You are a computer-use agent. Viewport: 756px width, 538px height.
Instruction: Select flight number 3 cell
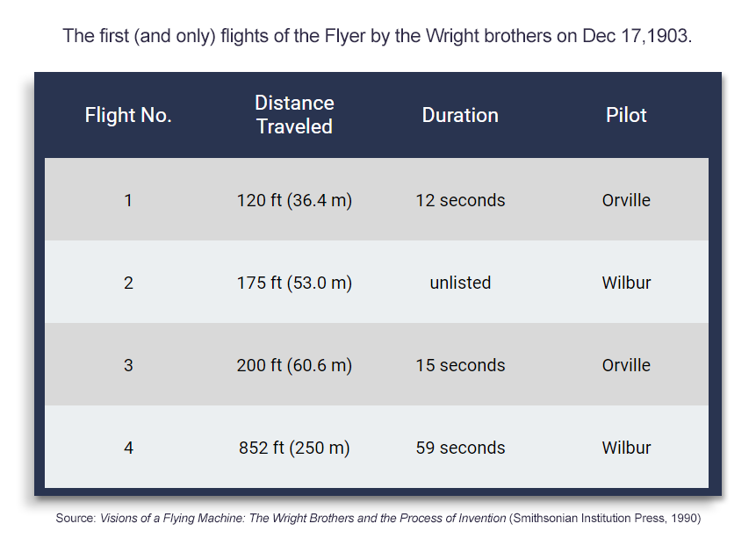coord(128,365)
